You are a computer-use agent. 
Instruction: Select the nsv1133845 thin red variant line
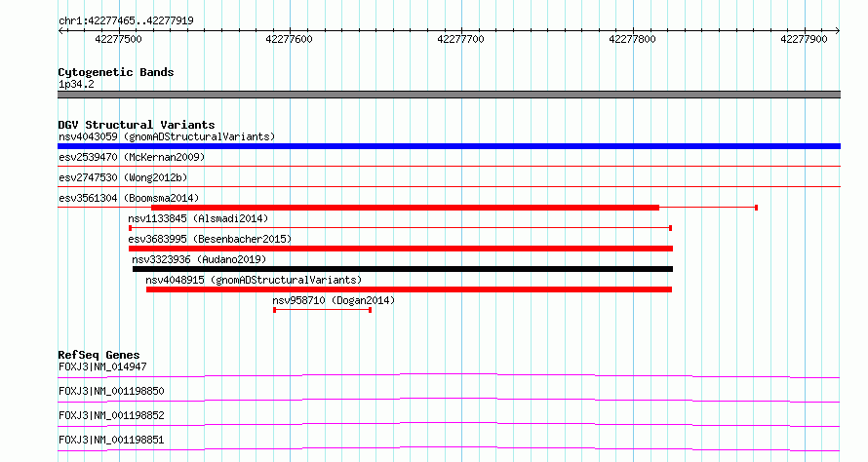click(x=400, y=228)
